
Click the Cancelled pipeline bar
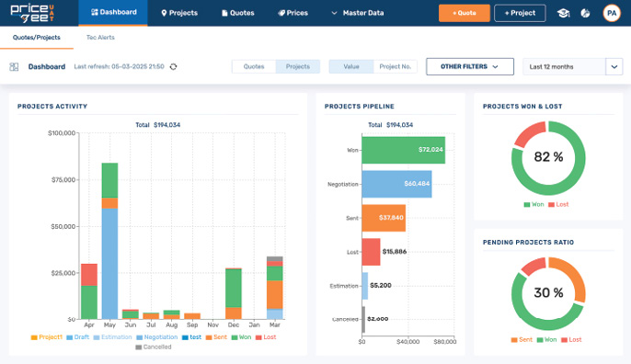(363, 319)
